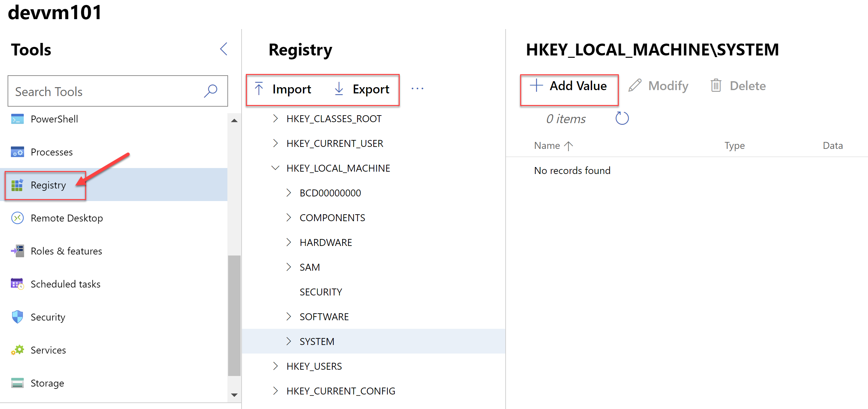
Task: Select the SECURITY registry key
Action: coord(321,292)
